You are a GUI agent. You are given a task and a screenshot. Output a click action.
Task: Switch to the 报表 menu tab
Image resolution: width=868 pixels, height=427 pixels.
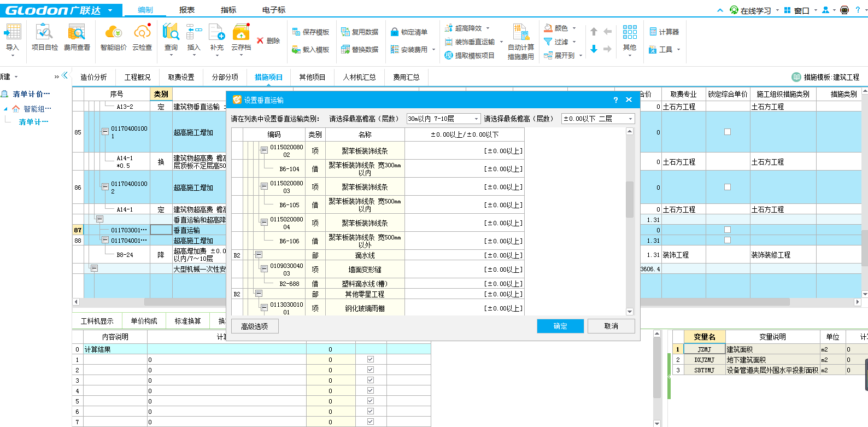(187, 10)
